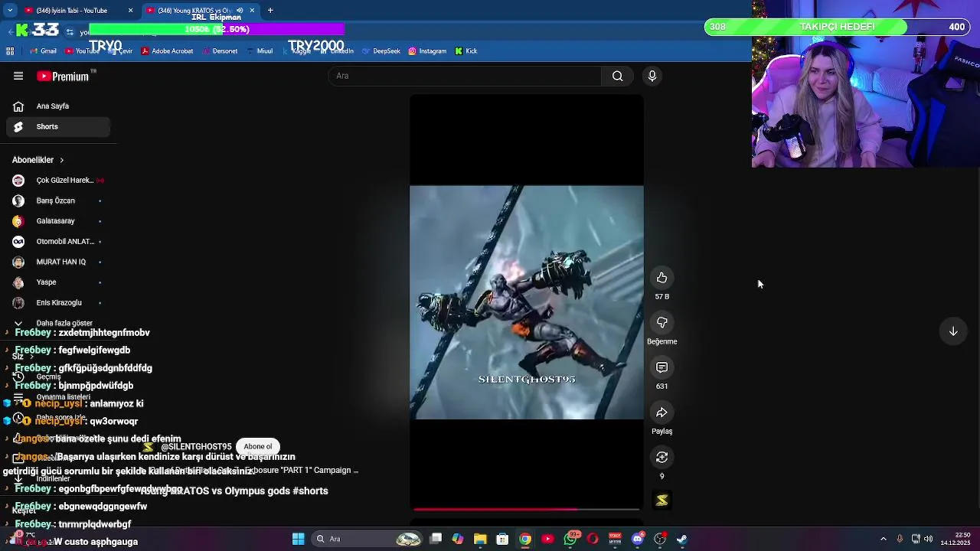Open Yaspe subscription channel
The image size is (980, 551).
[x=58, y=282]
